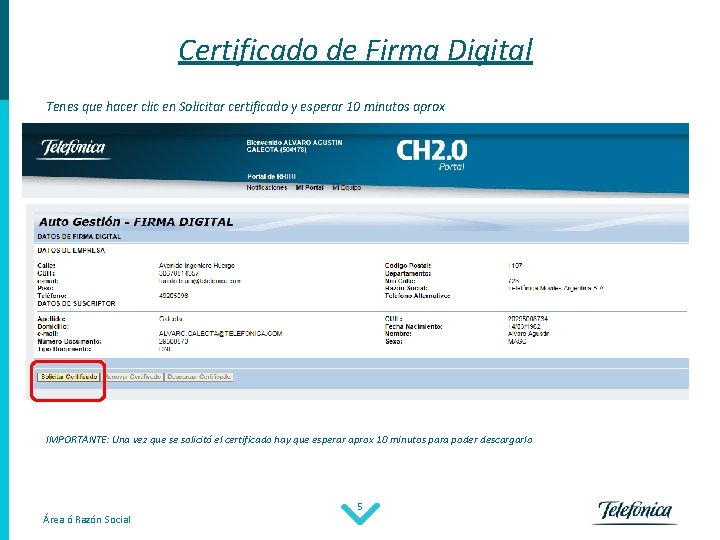
Task: Open the Mi Portal menu item
Action: pos(309,187)
